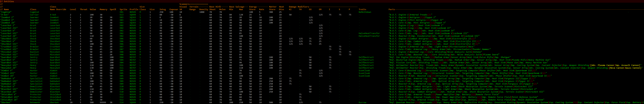Click the "Threat" column header
The image size is (644, 104).
[83, 9]
